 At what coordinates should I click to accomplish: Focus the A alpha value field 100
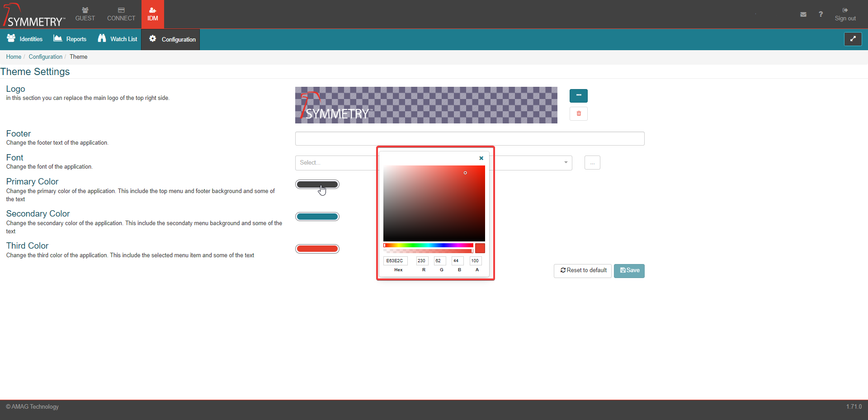pyautogui.click(x=476, y=261)
